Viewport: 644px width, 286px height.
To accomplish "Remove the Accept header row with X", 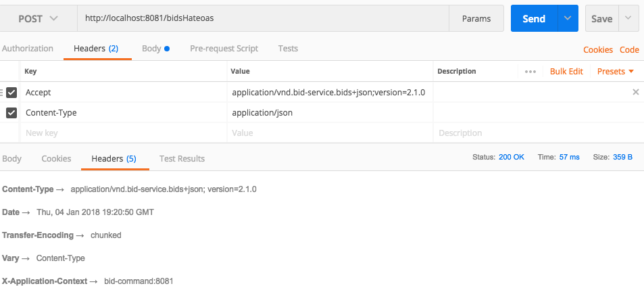I will tap(635, 92).
